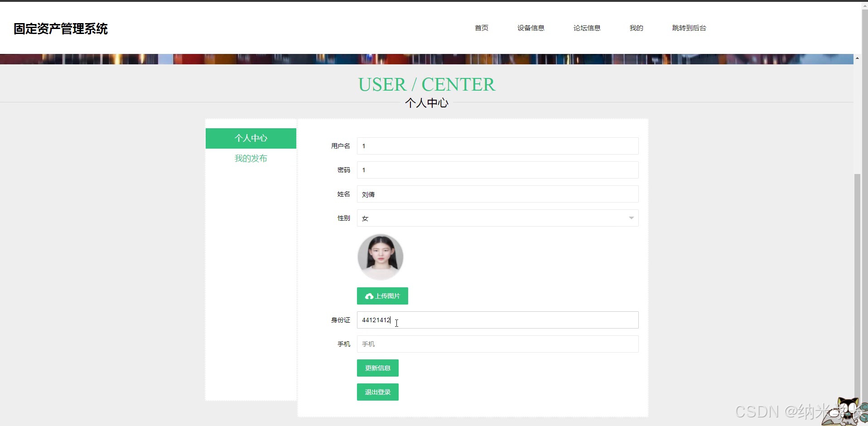This screenshot has height=426, width=868.
Task: Click the 上传图片 upload button
Action: click(x=382, y=296)
